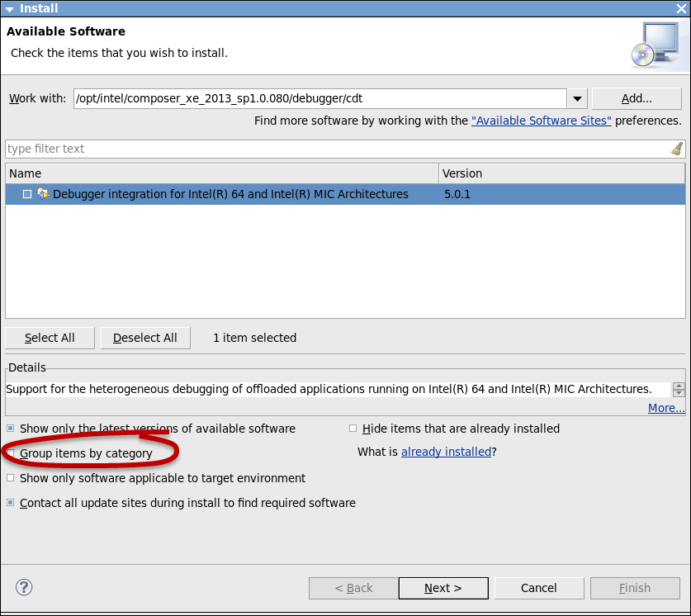Click the 5.0.1 version cell
This screenshot has height=616, width=691.
457,194
